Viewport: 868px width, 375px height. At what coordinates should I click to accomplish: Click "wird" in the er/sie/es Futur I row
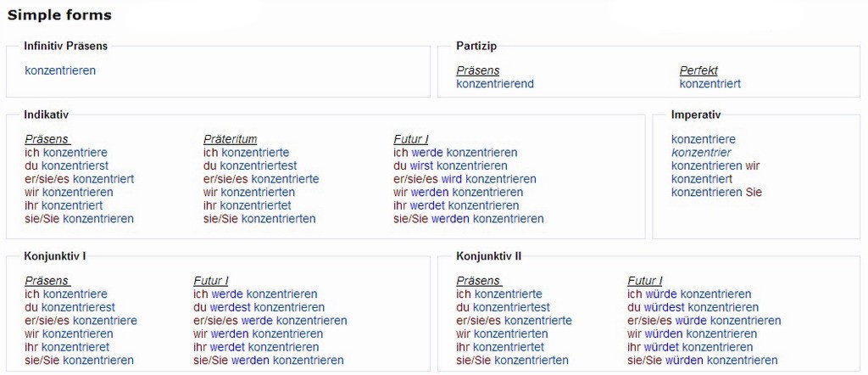coord(452,179)
